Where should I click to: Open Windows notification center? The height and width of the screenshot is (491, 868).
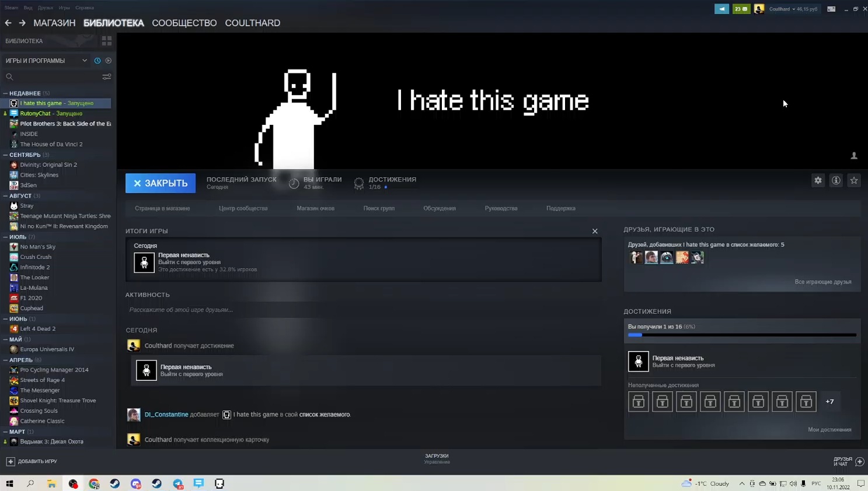(861, 483)
